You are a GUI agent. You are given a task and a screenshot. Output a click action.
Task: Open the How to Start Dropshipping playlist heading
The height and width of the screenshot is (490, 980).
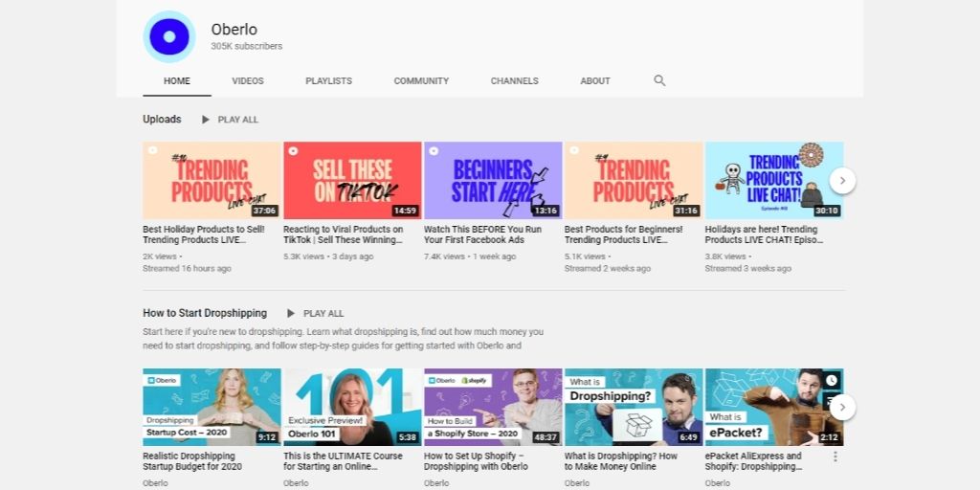pyautogui.click(x=205, y=313)
